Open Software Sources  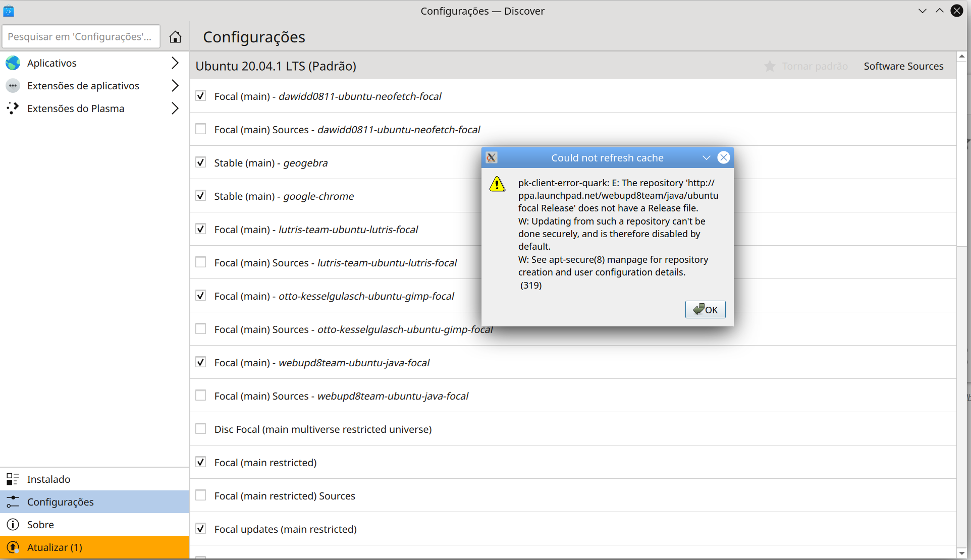[903, 66]
